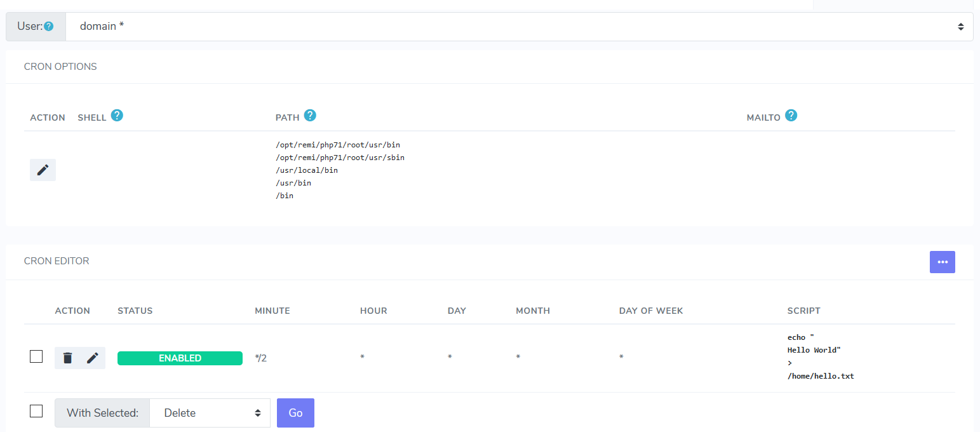
Task: Open the ellipsis options icon in Cron Editor
Action: pos(943,262)
